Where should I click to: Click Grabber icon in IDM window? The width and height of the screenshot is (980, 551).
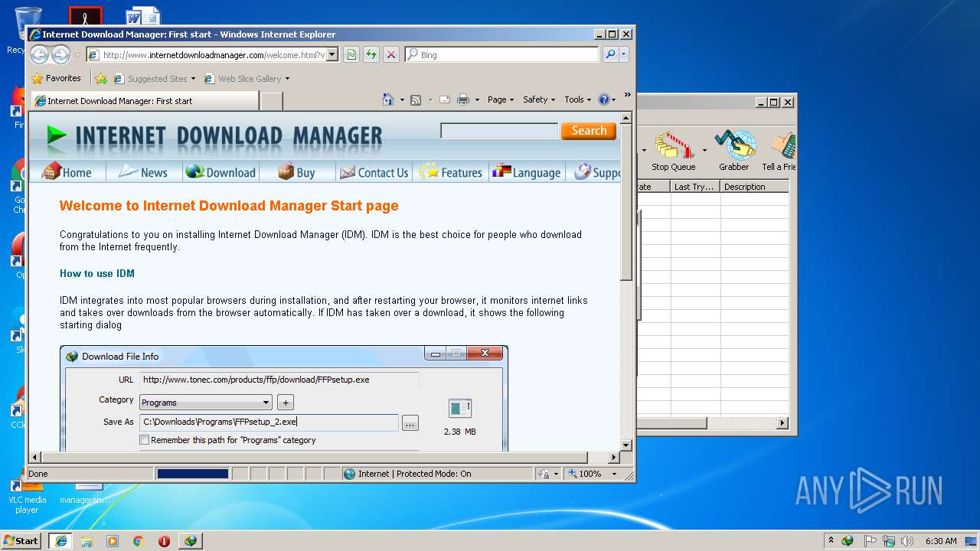click(733, 151)
